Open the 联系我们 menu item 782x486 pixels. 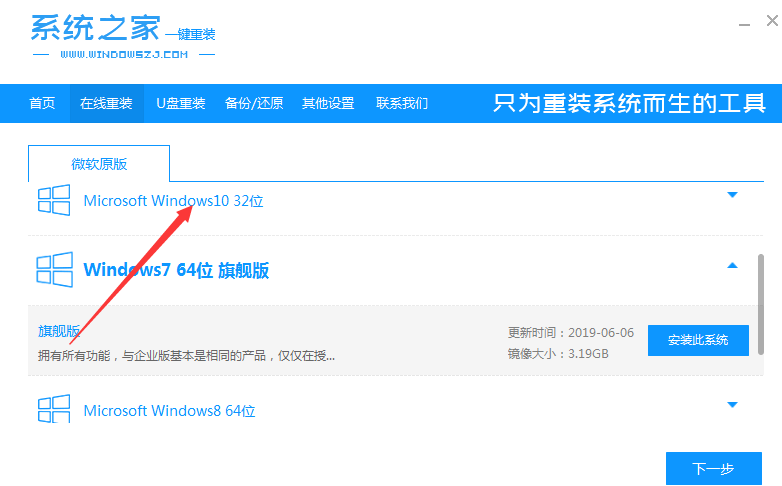(402, 104)
